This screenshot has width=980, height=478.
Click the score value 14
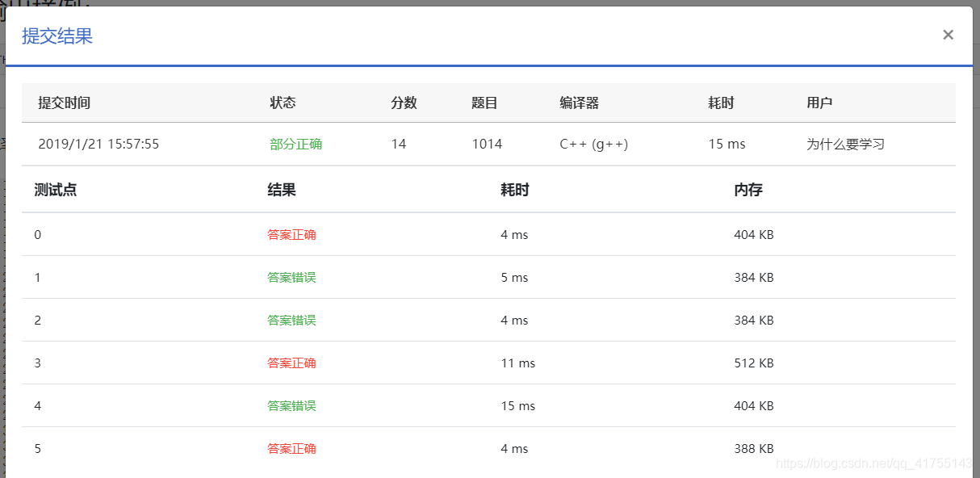(399, 145)
